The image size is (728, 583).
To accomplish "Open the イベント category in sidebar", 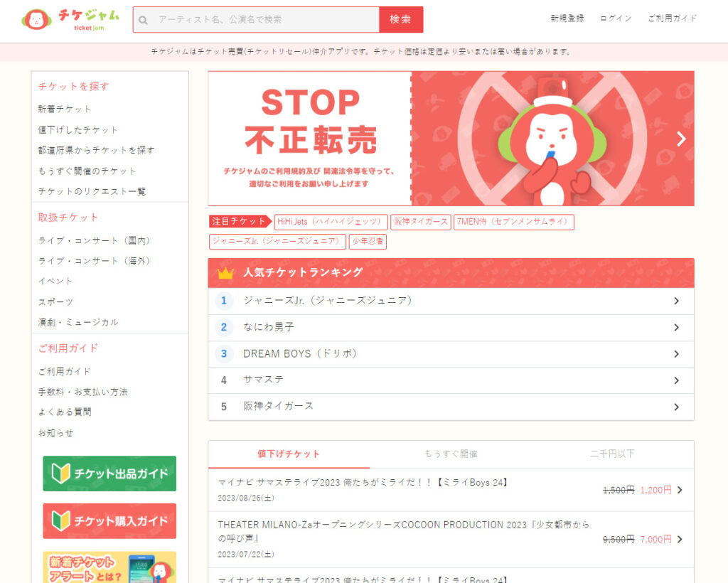I will click(x=55, y=282).
